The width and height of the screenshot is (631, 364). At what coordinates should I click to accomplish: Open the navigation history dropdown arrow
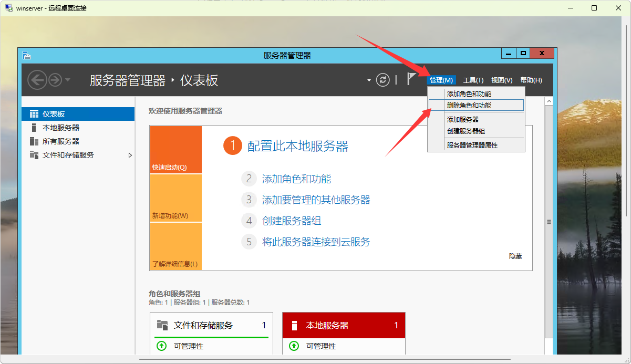[x=68, y=80]
